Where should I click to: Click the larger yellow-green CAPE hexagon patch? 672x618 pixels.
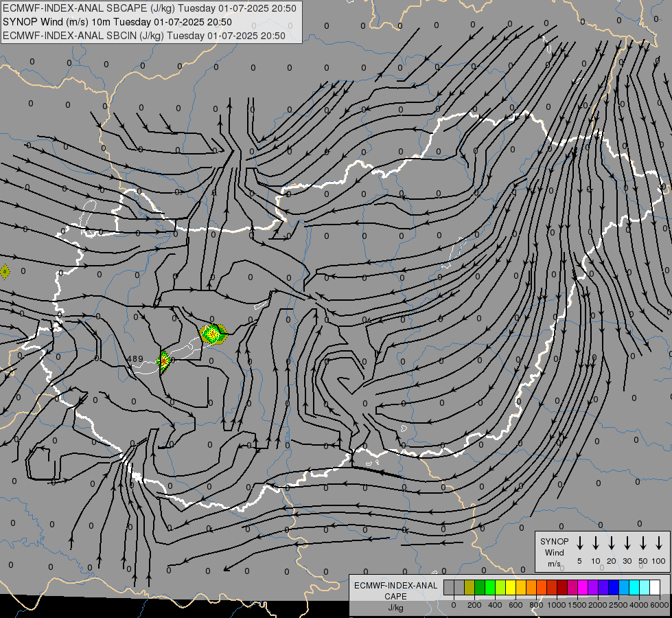click(213, 333)
